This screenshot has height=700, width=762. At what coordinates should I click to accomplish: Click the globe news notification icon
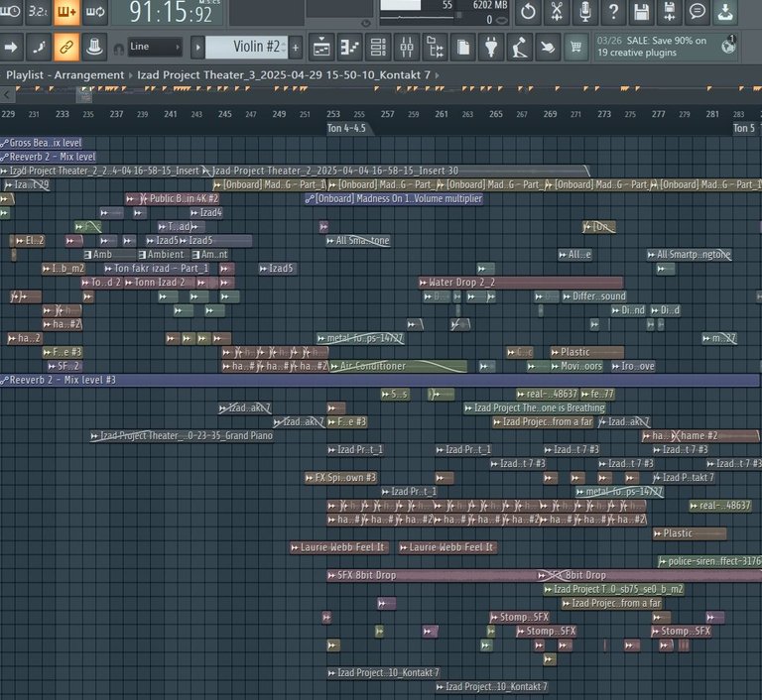(728, 46)
